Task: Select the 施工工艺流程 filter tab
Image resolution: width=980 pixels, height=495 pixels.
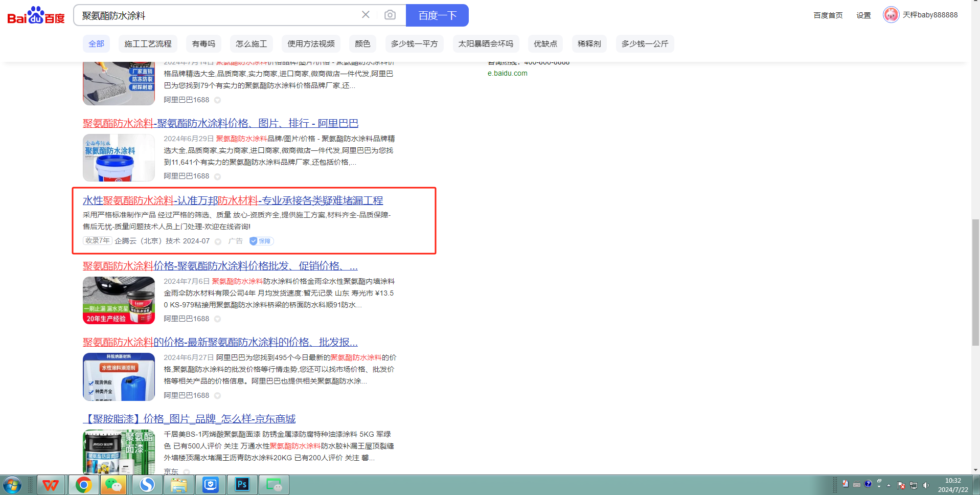Action: click(x=148, y=44)
